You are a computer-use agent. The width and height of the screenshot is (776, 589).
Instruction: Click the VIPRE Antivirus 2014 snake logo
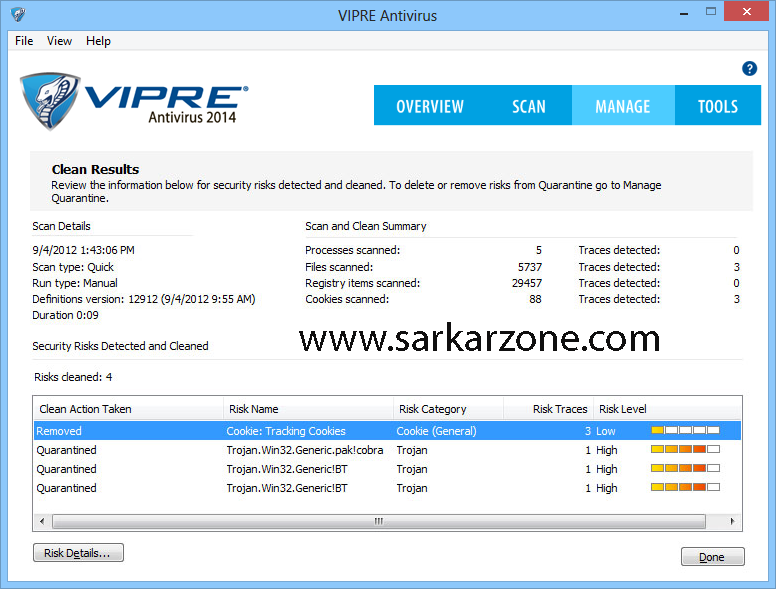pos(49,101)
